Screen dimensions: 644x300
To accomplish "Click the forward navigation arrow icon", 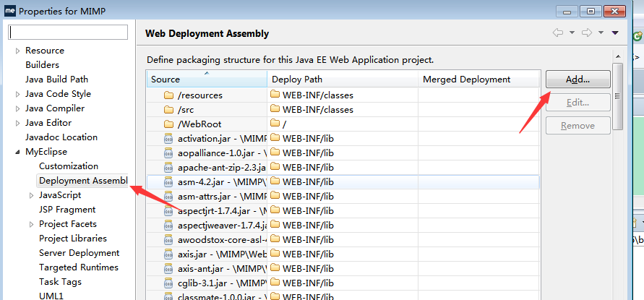I will 588,33.
